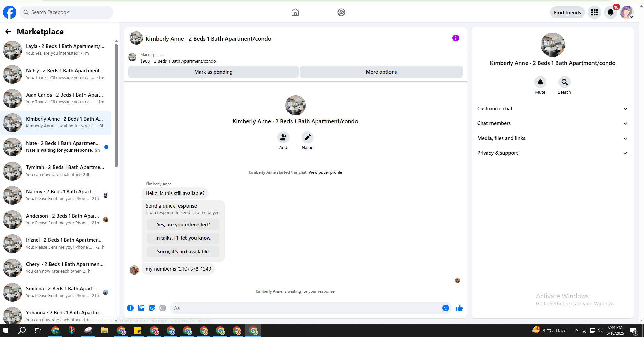The width and height of the screenshot is (644, 337).
Task: Click Find friends button
Action: (x=568, y=12)
